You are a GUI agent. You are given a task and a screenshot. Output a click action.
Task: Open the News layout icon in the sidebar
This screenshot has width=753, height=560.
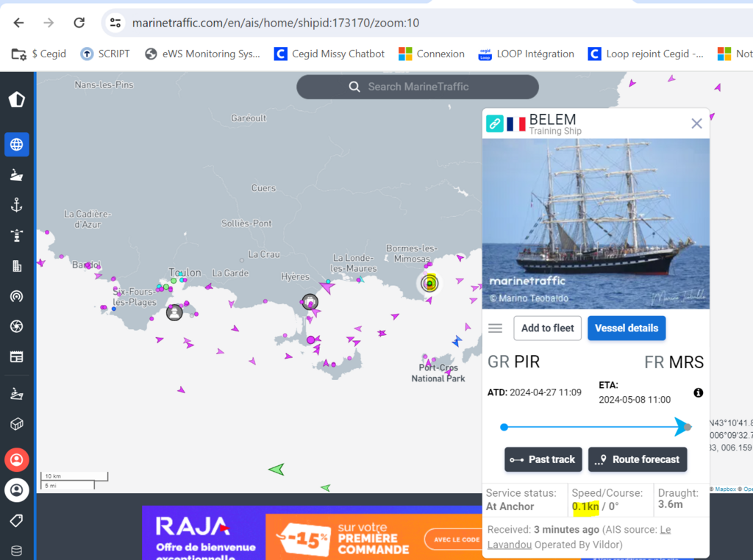(17, 356)
